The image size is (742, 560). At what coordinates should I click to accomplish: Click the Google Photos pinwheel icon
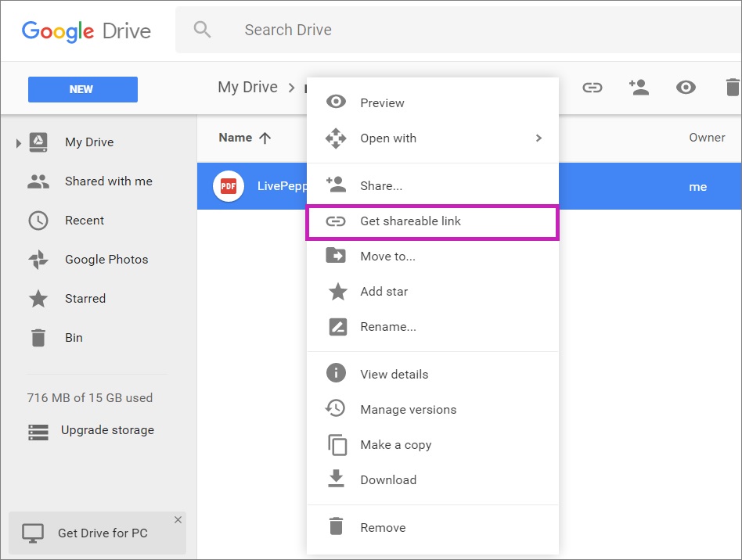[38, 260]
